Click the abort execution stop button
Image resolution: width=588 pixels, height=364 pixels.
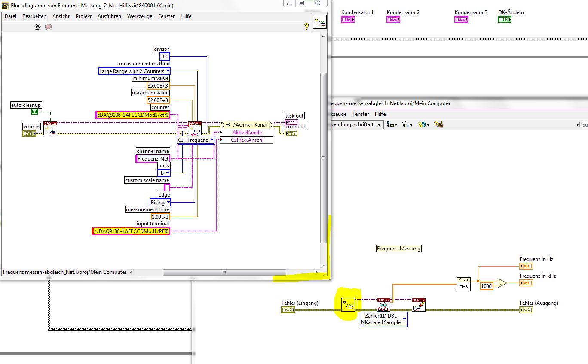(48, 27)
